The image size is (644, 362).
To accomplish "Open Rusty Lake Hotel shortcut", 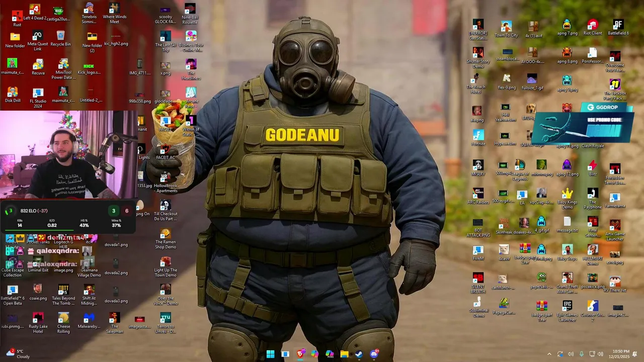I will (38, 323).
